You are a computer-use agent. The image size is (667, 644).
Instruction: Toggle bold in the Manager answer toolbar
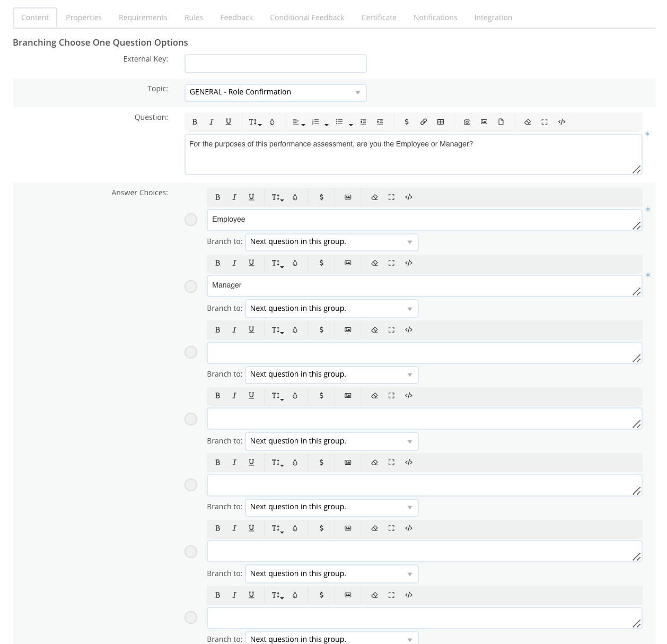pos(217,263)
